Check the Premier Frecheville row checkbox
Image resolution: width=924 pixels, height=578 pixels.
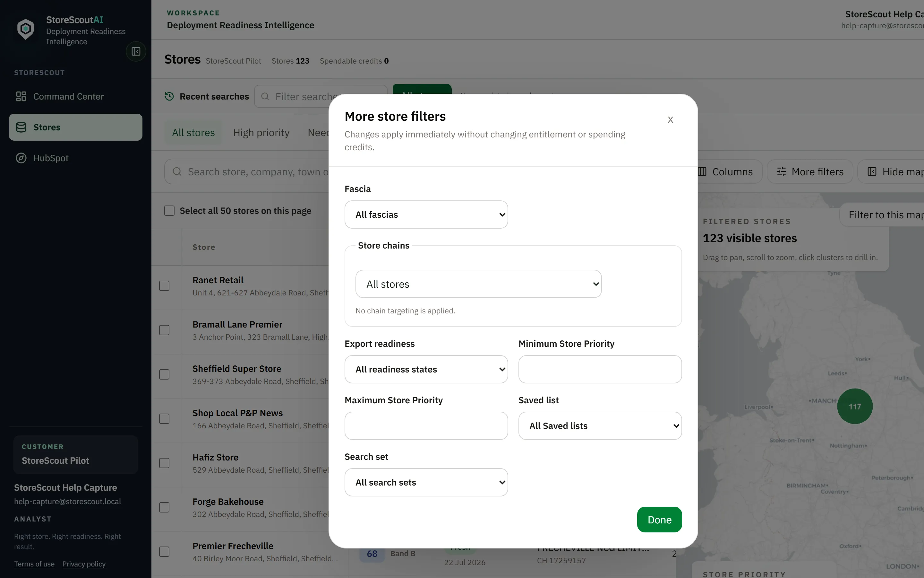(x=164, y=552)
